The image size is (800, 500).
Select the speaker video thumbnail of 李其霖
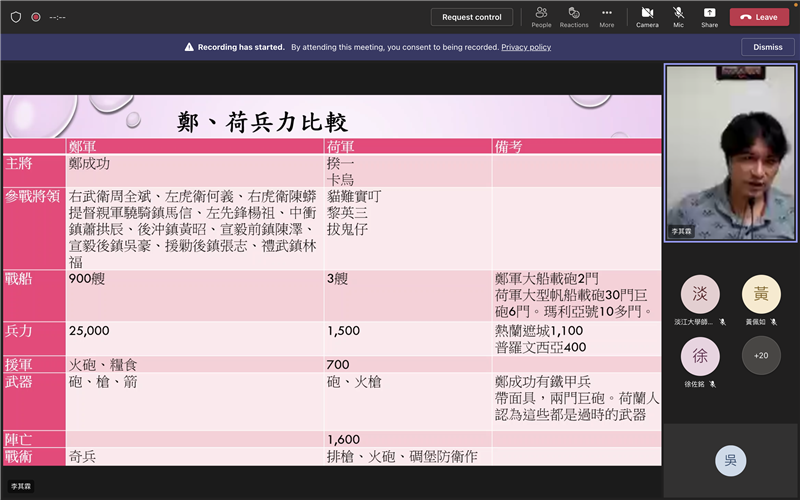[731, 153]
